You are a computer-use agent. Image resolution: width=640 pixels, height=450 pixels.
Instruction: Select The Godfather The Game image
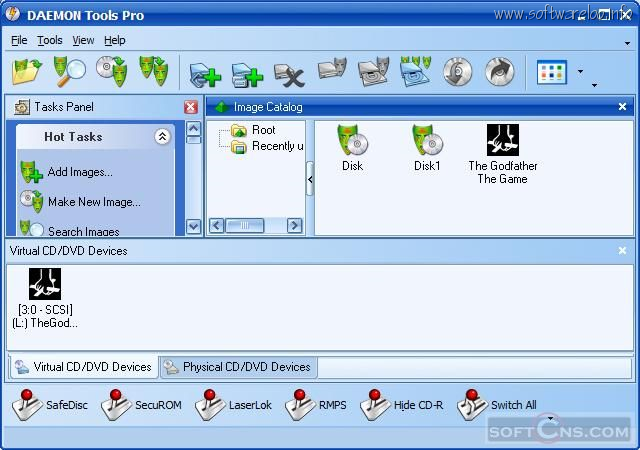tap(503, 154)
